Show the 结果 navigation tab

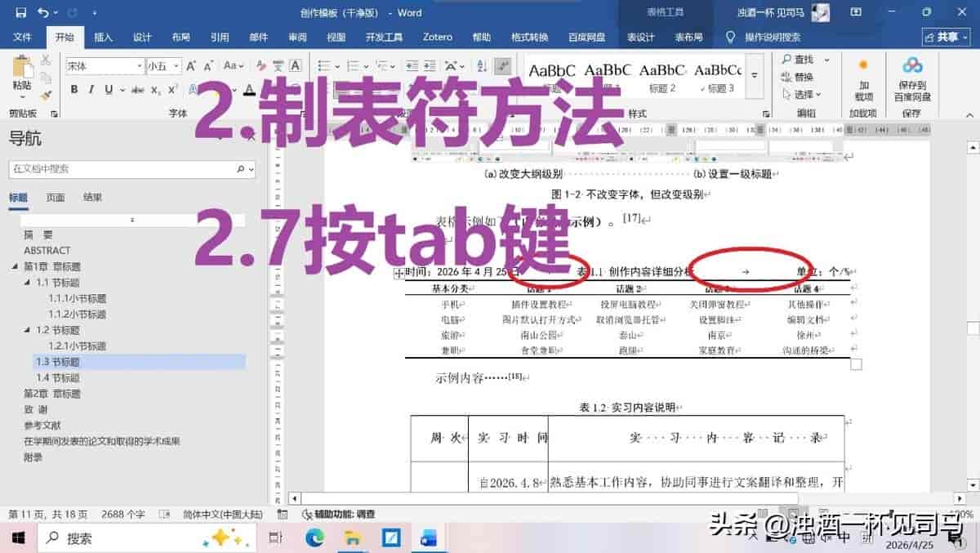pyautogui.click(x=93, y=198)
